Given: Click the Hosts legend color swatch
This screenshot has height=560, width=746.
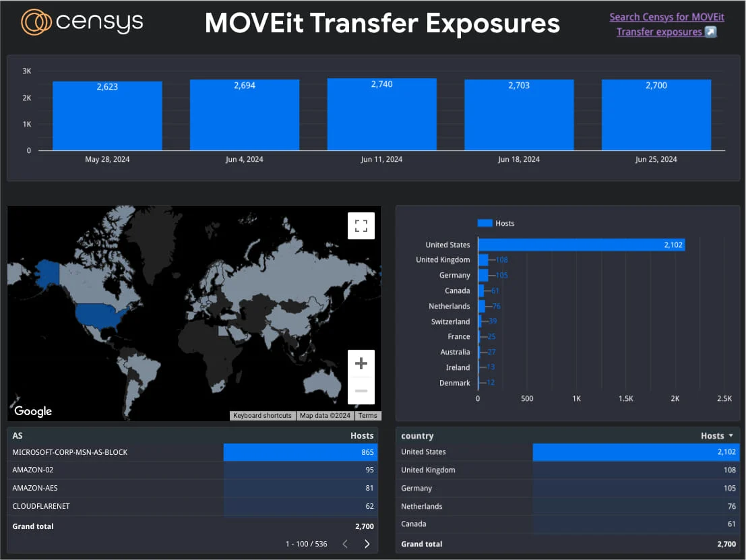Looking at the screenshot, I should tap(485, 223).
